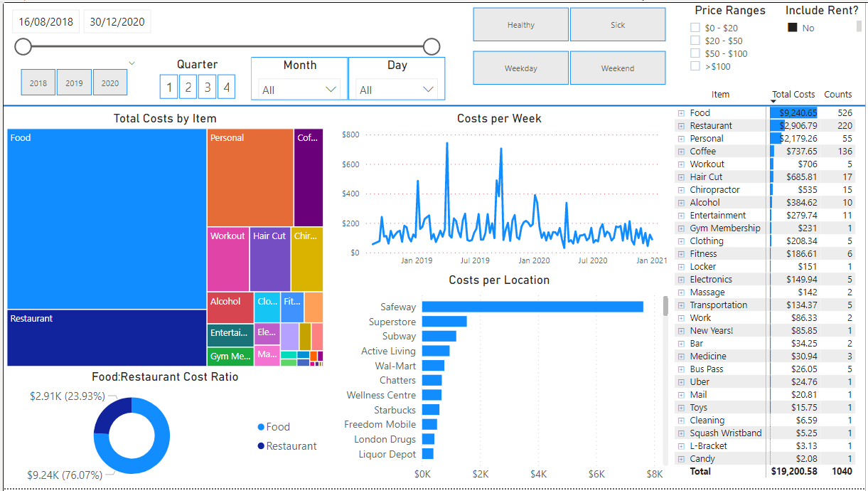Click the plus icon next to Alcohol
868x491 pixels.
click(x=681, y=203)
